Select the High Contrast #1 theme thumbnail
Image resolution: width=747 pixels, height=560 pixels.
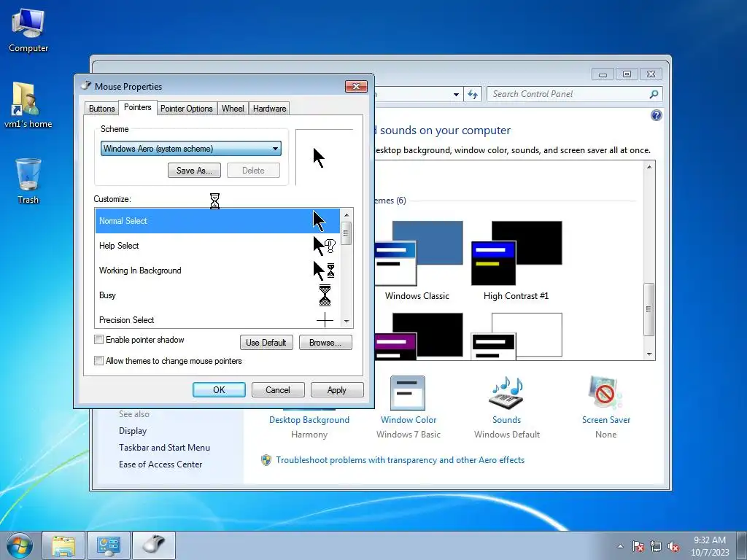[516, 253]
